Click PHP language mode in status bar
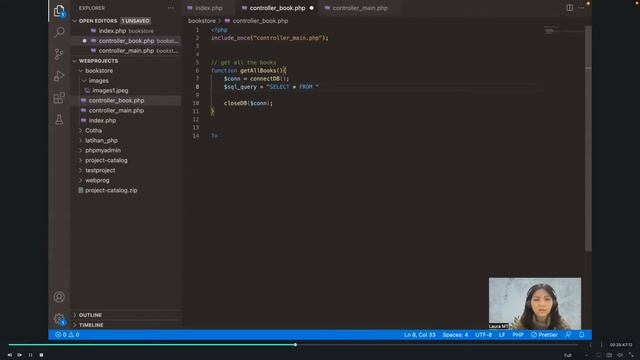 pyautogui.click(x=518, y=335)
